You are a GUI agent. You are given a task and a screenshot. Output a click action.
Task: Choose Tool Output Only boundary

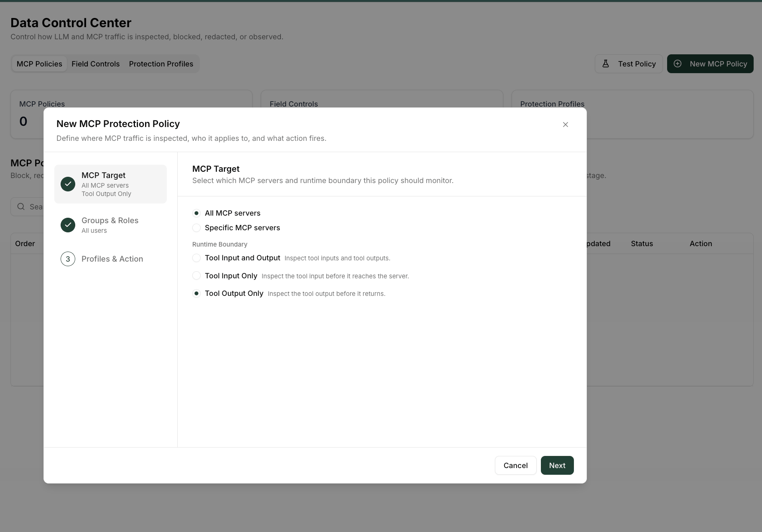coord(196,293)
